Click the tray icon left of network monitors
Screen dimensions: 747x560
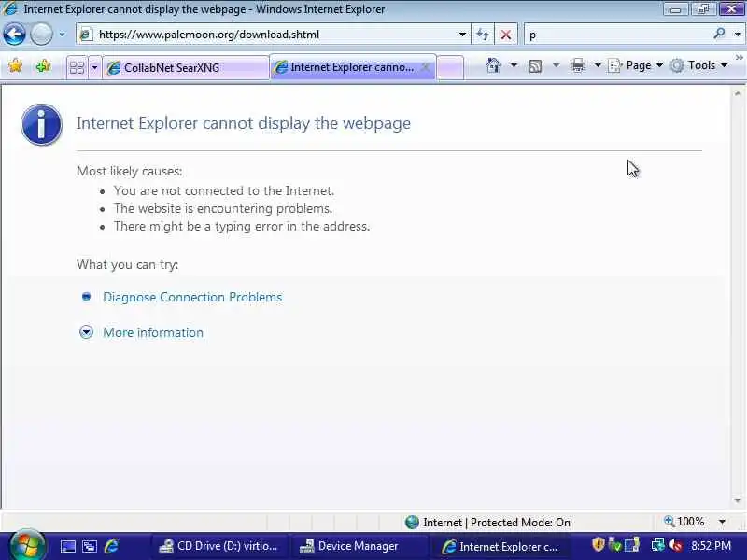(x=632, y=544)
